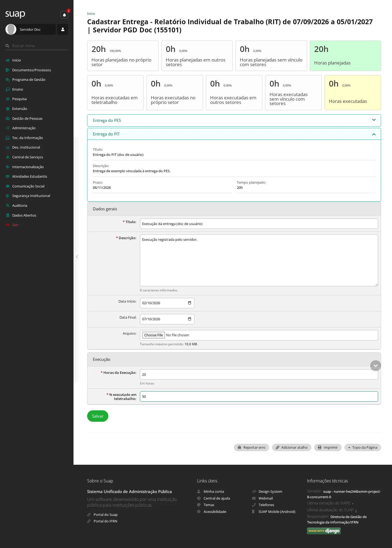Click the round scroll-down arrow button

pos(375,366)
